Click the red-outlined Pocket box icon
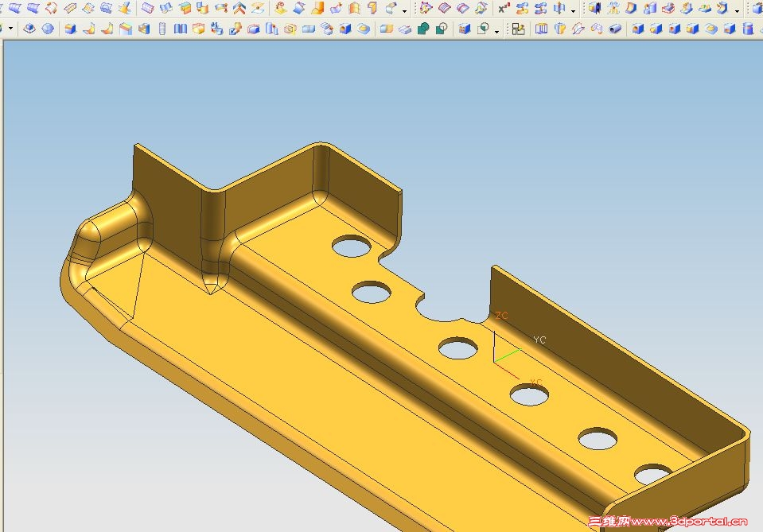763x532 pixels. [668, 8]
